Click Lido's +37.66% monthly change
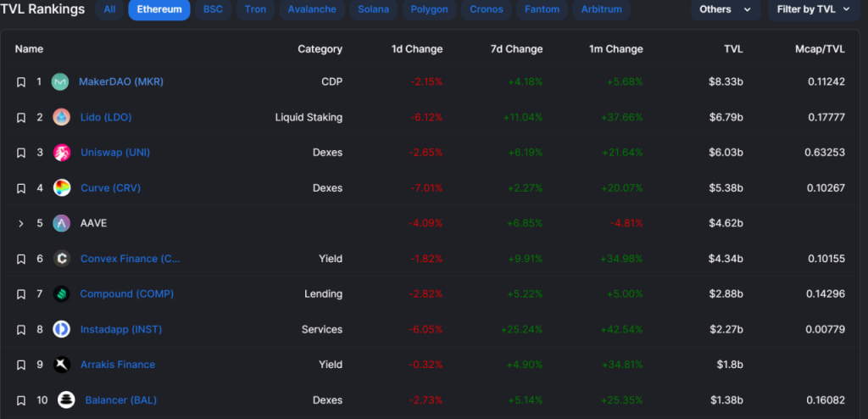The image size is (868, 419). coord(621,118)
